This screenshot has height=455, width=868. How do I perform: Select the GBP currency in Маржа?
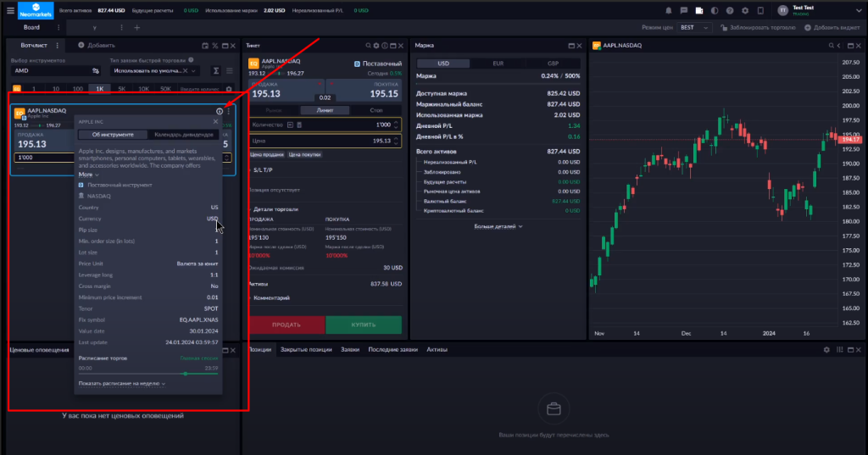pos(553,64)
